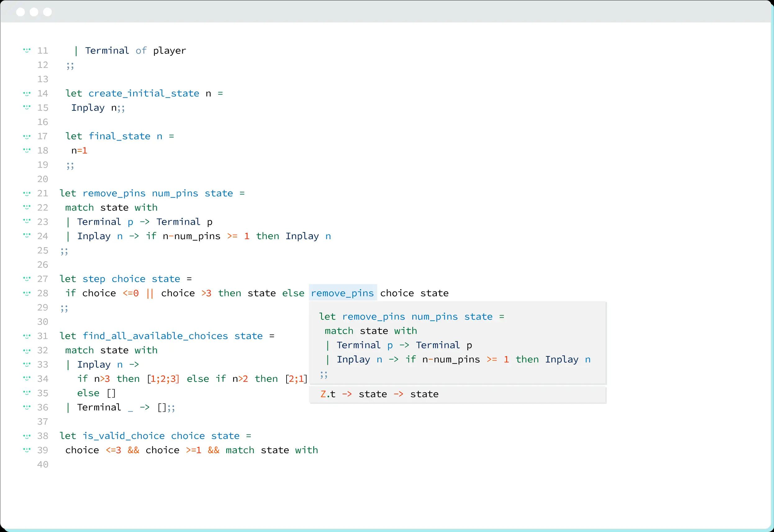
Task: Toggle the coverage indicator on line 18
Action: tap(27, 150)
